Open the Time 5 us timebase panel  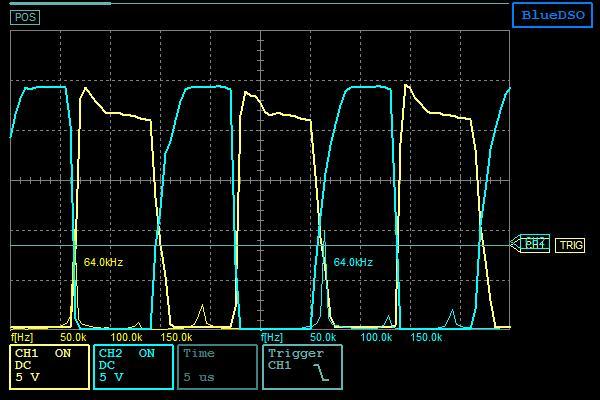[217, 367]
